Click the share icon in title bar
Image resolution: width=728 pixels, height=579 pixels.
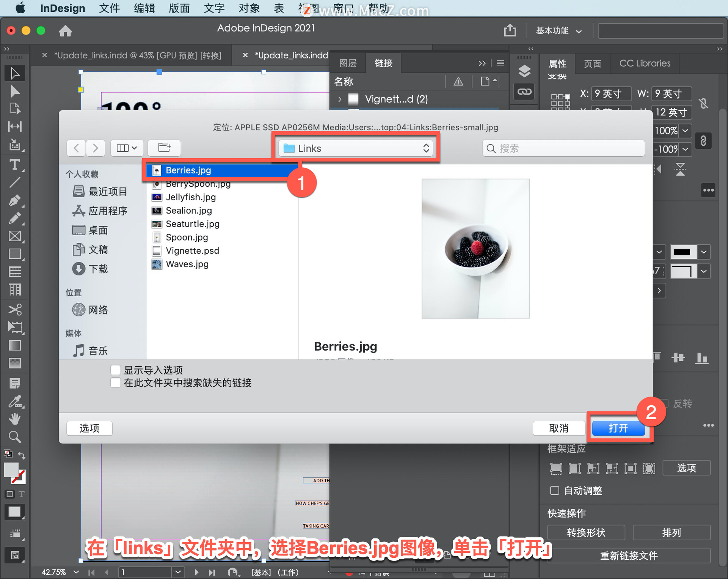pyautogui.click(x=510, y=30)
